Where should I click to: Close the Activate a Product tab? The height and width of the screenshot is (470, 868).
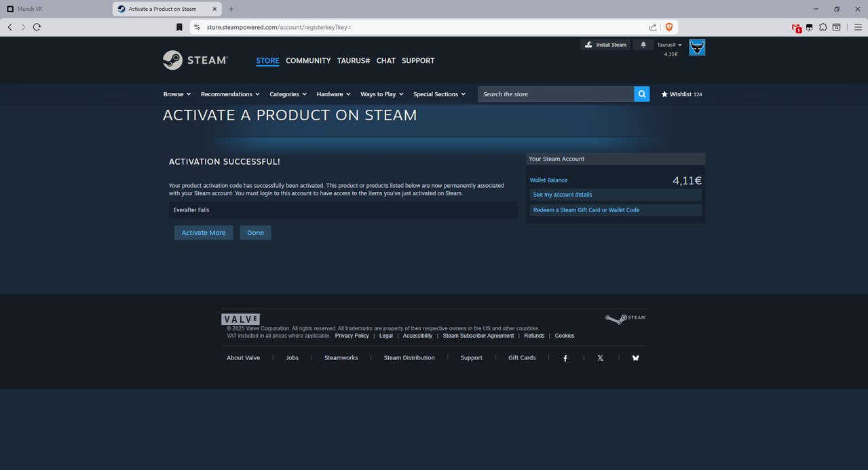(216, 9)
